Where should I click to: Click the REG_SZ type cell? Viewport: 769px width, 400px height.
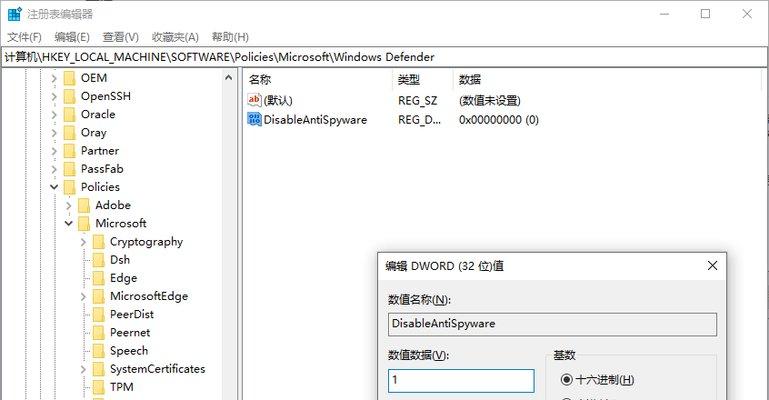coord(417,100)
